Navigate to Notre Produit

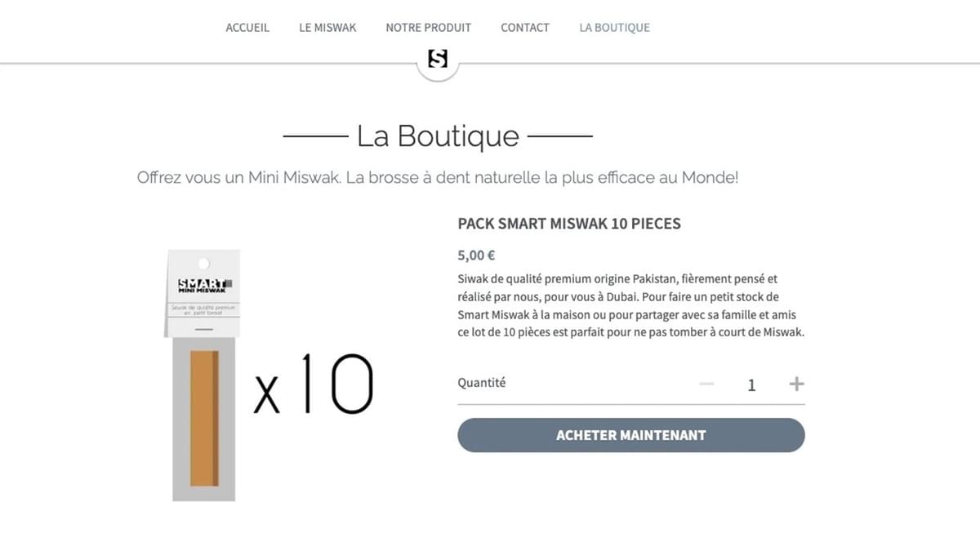tap(428, 28)
